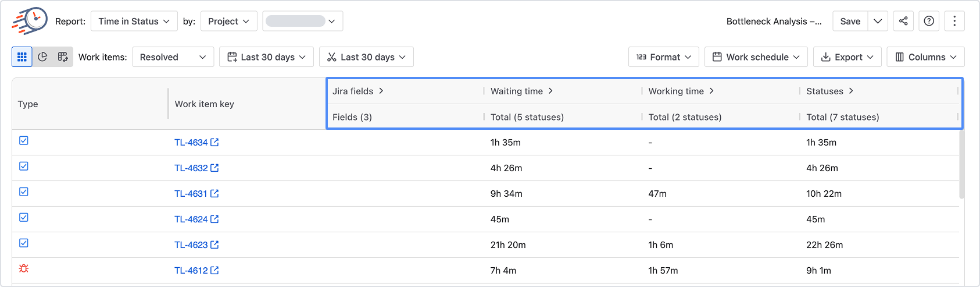Open the Columns dropdown
Viewport: 980px width, 287px height.
926,57
